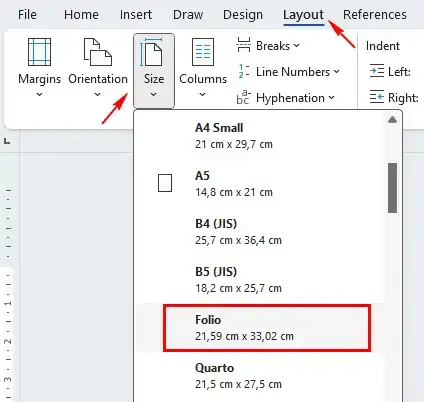Click the Orientation label text
424x402 pixels.
click(x=98, y=79)
